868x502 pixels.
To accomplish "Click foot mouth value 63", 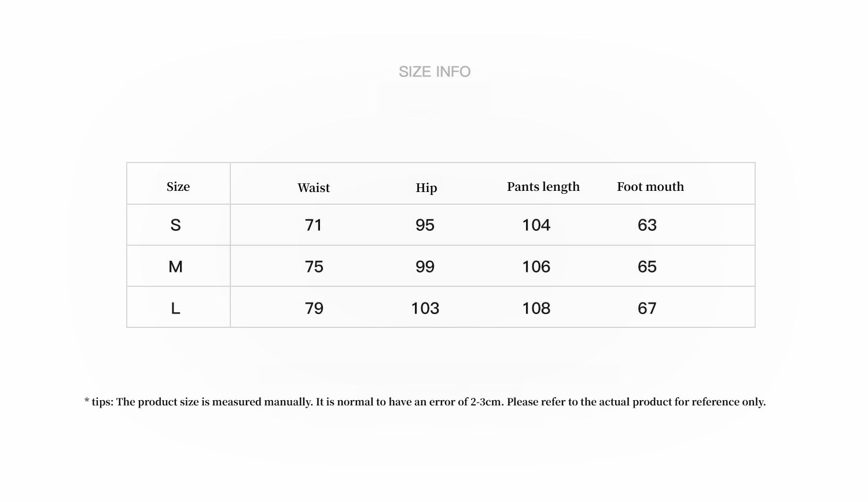I will click(x=647, y=225).
